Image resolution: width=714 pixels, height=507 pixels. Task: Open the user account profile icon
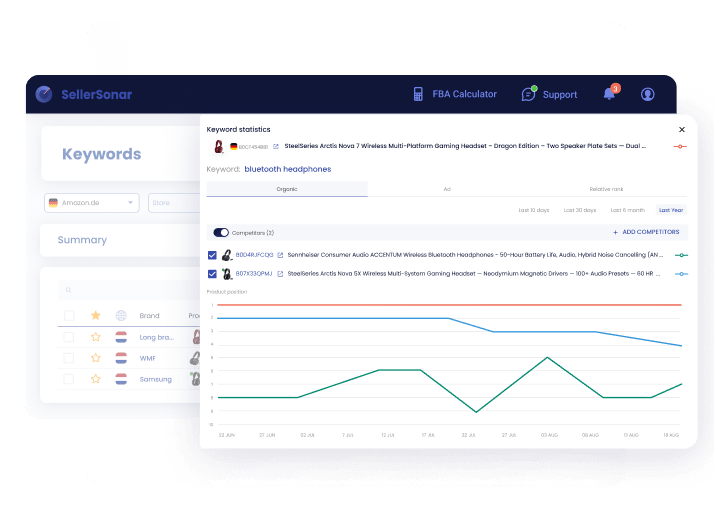pos(647,94)
